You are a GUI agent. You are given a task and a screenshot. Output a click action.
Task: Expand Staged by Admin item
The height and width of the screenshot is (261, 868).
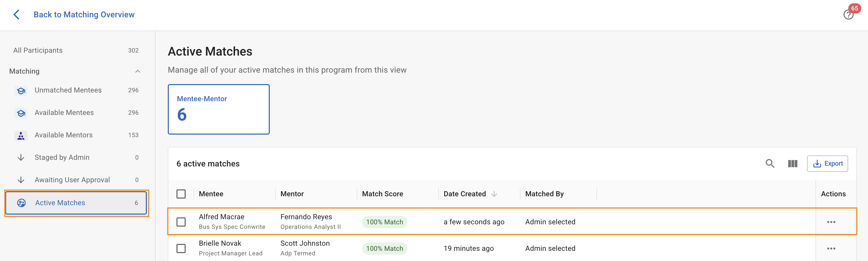(x=62, y=158)
